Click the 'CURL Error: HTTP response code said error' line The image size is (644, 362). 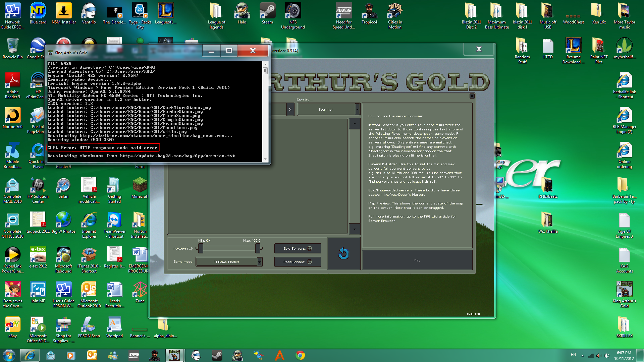coord(103,148)
